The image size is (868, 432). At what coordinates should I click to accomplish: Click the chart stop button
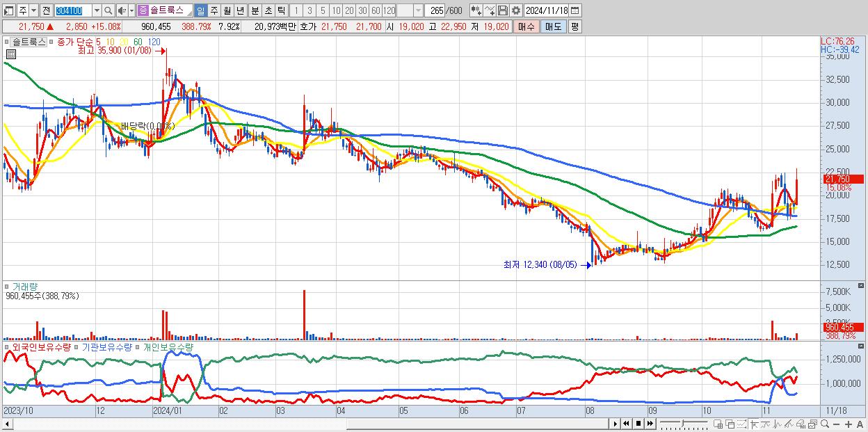point(638,424)
